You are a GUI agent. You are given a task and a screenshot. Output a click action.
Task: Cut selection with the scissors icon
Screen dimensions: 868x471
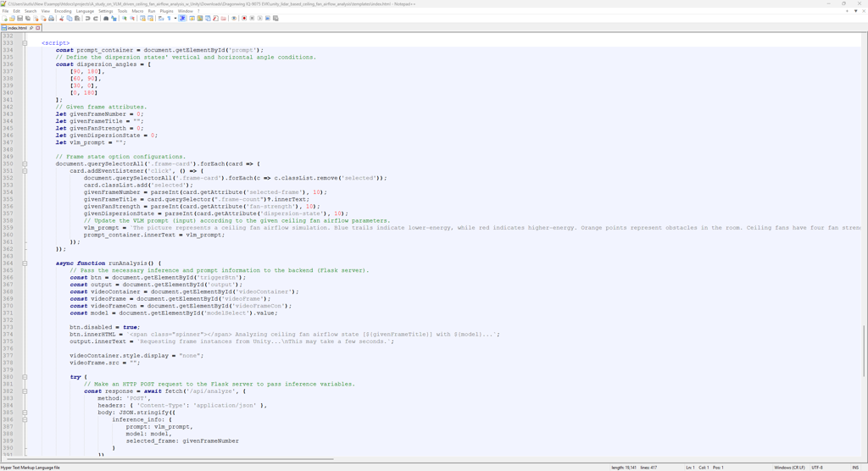[x=61, y=19]
